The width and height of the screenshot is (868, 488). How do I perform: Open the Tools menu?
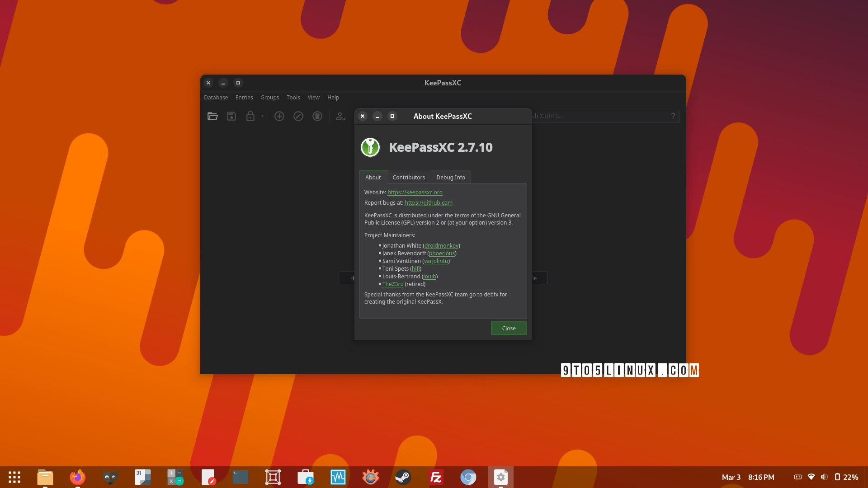coord(293,98)
